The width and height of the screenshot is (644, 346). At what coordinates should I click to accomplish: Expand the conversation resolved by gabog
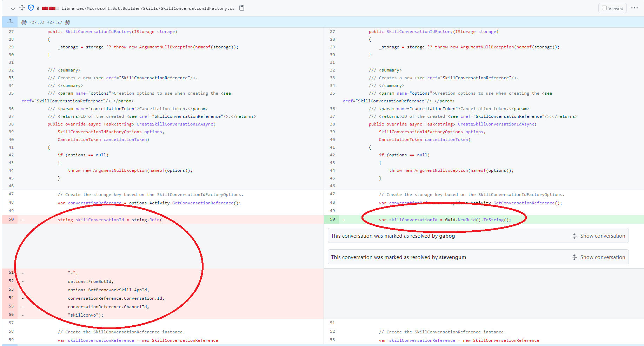tap(602, 236)
